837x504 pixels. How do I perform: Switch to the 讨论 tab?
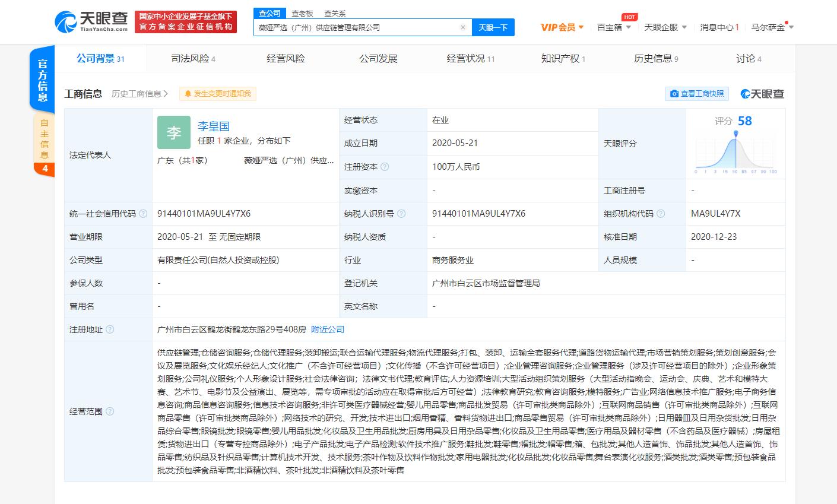pyautogui.click(x=749, y=58)
